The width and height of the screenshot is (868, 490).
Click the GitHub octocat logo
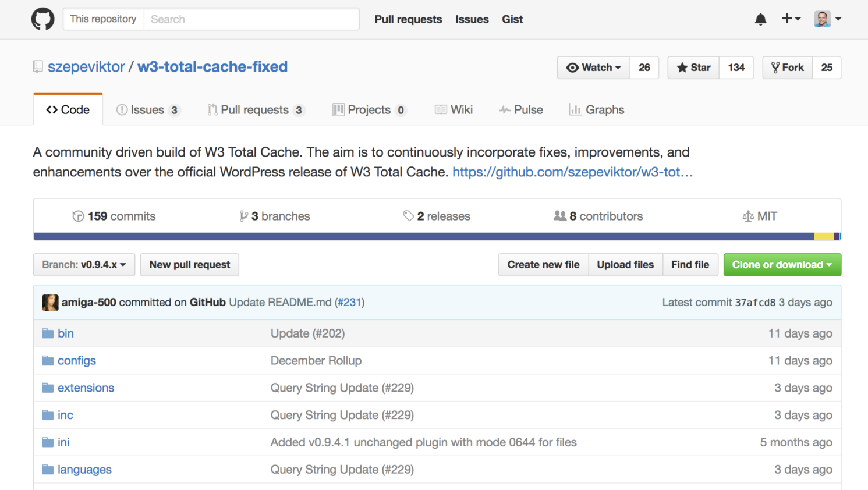coord(42,19)
